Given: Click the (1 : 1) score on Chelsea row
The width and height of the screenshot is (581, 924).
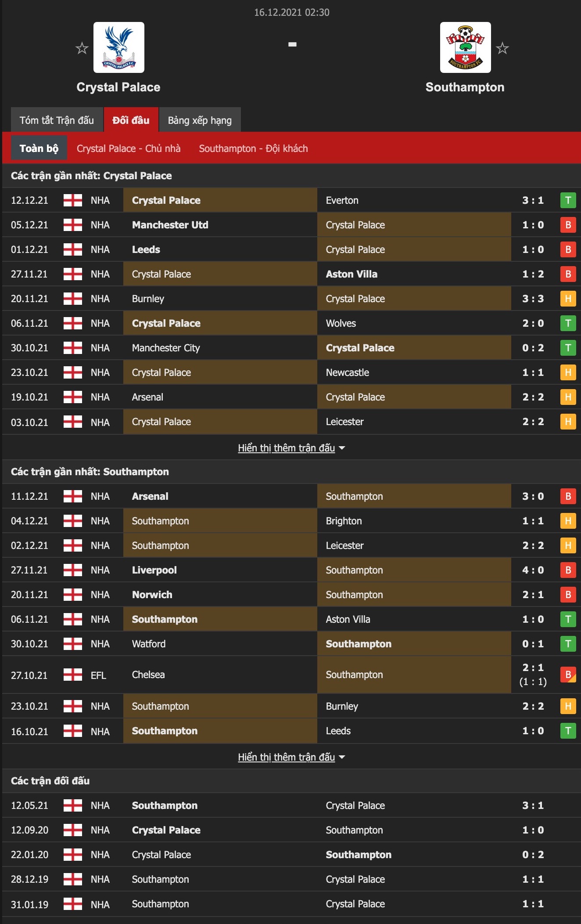Looking at the screenshot, I should 533,682.
